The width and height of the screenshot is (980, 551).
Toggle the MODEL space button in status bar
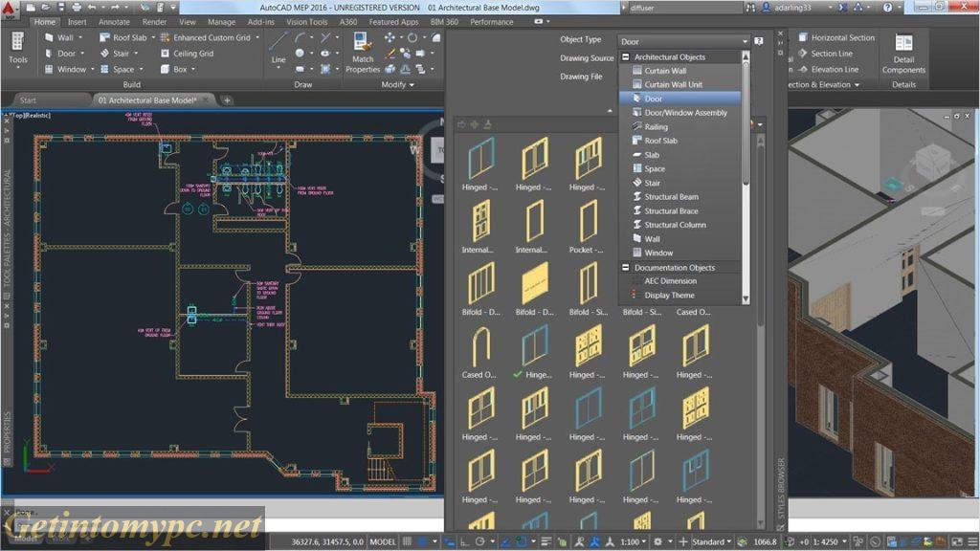point(383,541)
